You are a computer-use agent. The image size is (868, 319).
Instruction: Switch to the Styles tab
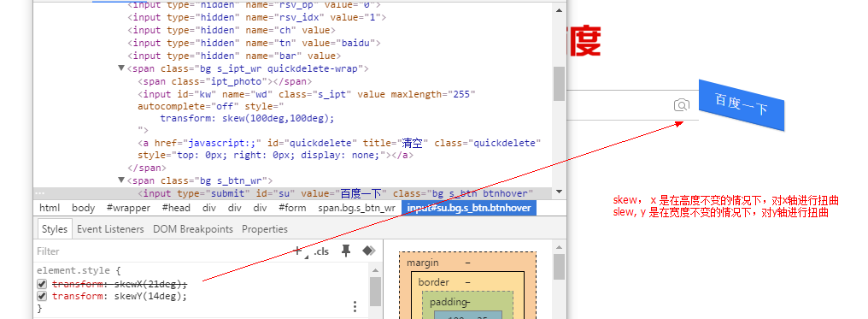(x=55, y=228)
